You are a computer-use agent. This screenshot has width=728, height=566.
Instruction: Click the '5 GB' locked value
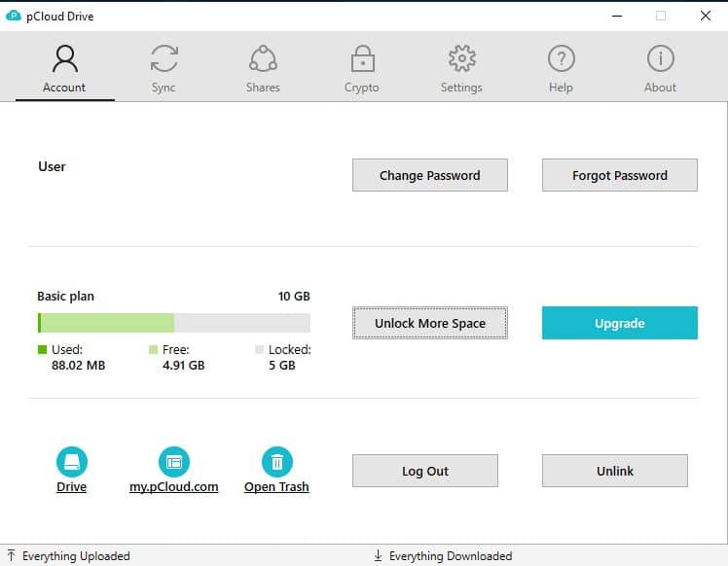pyautogui.click(x=282, y=365)
